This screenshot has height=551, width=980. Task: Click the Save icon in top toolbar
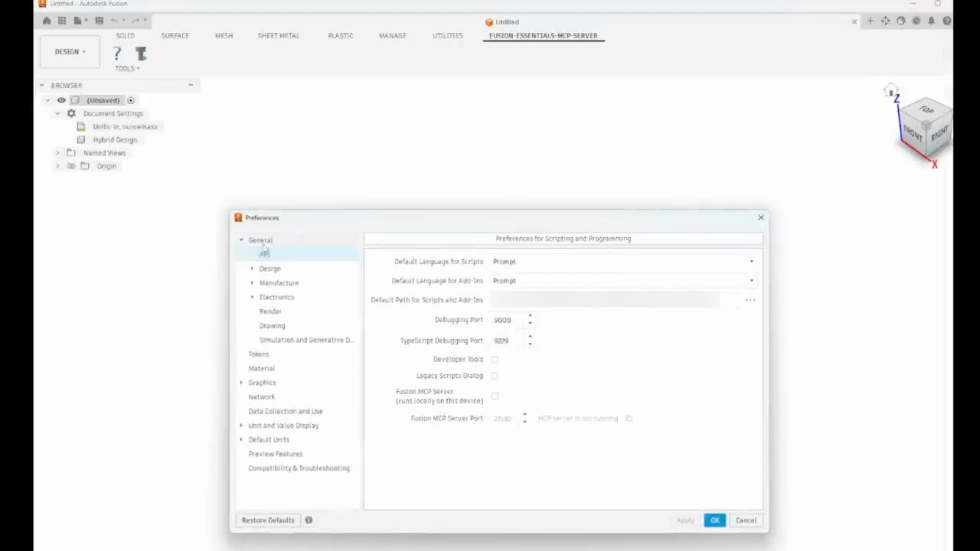click(99, 21)
